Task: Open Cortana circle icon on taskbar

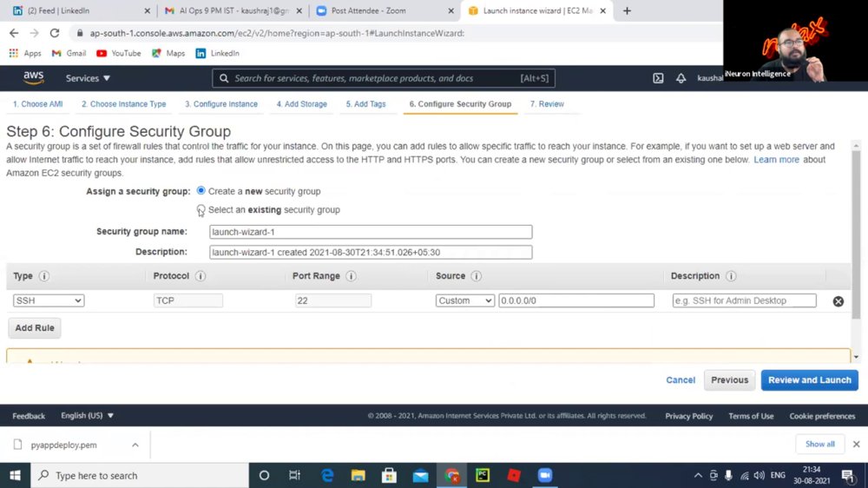Action: point(264,475)
